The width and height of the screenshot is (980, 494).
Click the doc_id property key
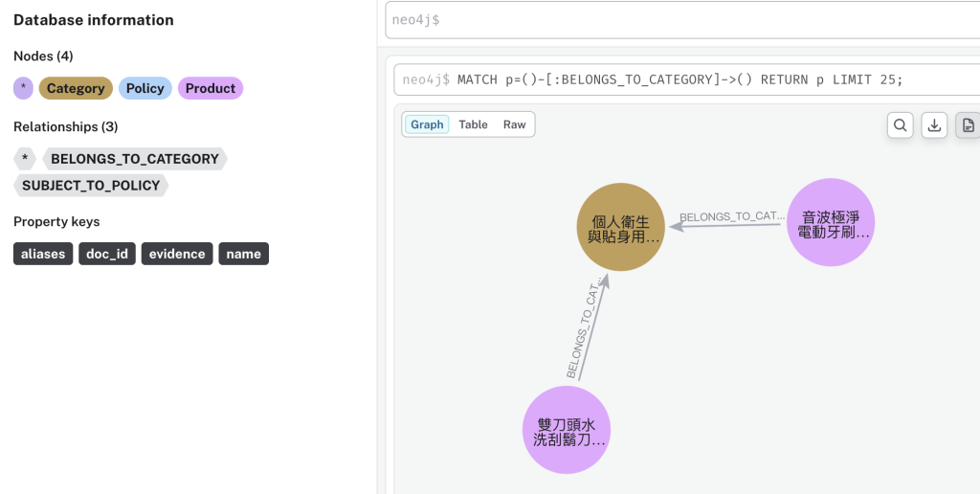(107, 254)
